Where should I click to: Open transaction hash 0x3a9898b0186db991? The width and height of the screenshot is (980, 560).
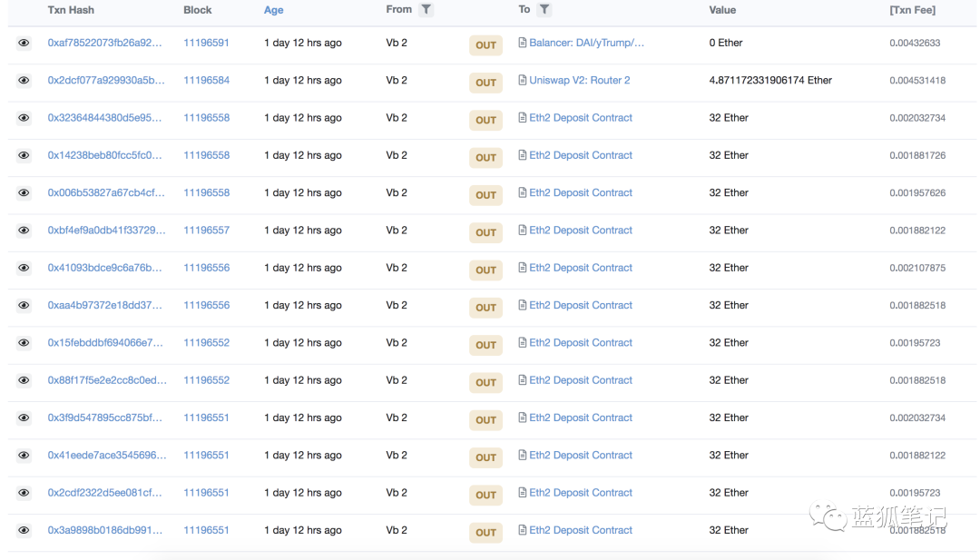pyautogui.click(x=104, y=531)
